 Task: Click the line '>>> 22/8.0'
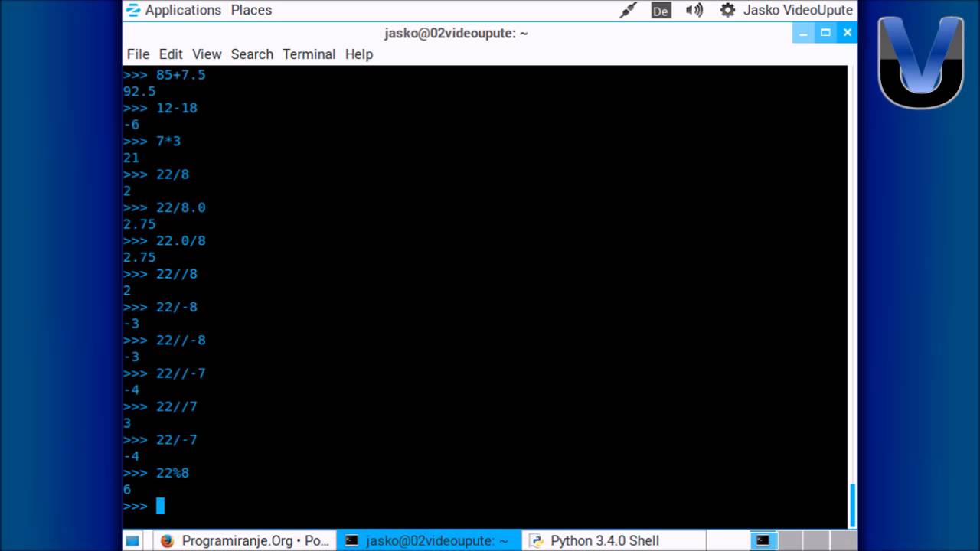click(x=165, y=207)
